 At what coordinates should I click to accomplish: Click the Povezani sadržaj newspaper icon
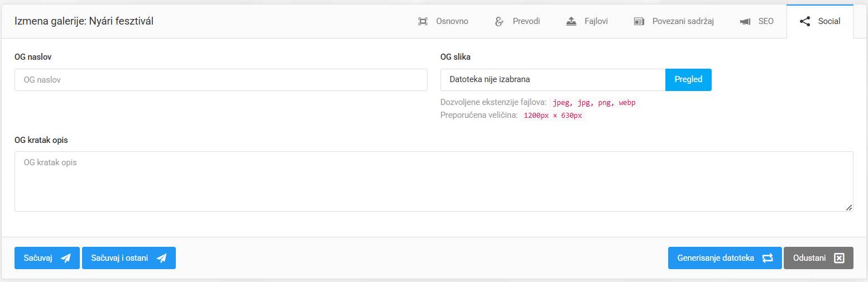[639, 22]
